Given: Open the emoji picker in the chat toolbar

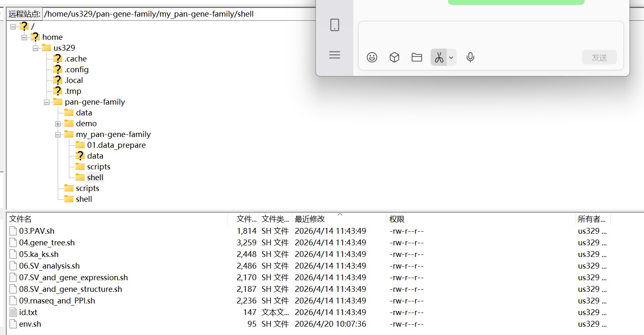Looking at the screenshot, I should click(372, 57).
